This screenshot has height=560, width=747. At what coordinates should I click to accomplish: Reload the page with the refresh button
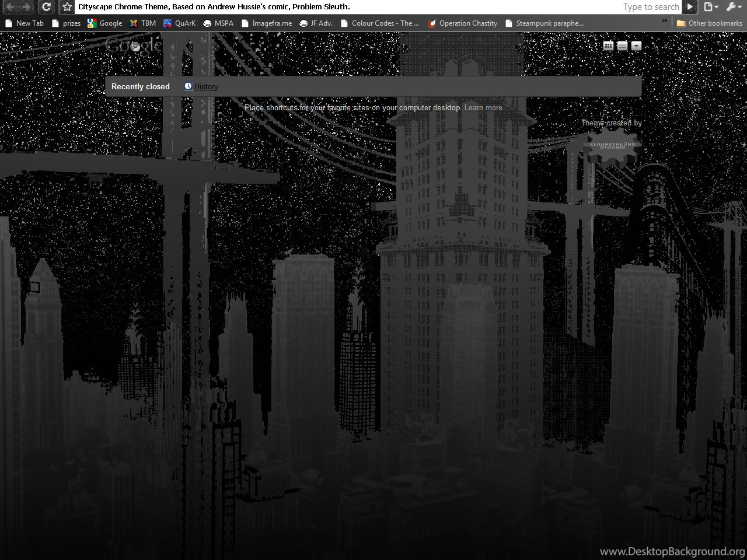(x=47, y=7)
